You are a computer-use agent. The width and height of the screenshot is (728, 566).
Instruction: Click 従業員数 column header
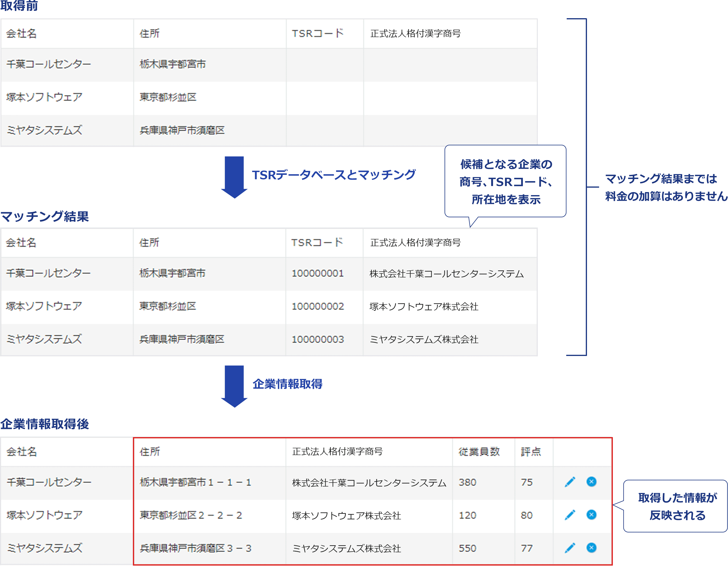pyautogui.click(x=479, y=452)
